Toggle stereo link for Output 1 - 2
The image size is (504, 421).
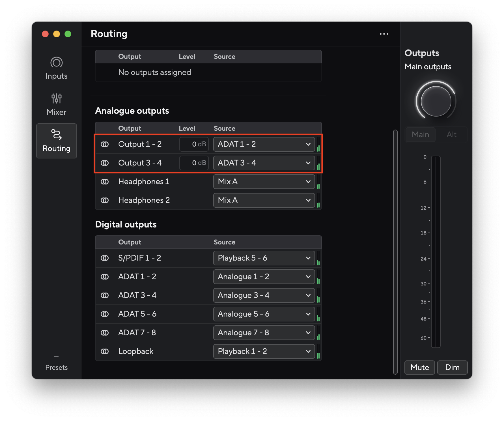pos(105,144)
